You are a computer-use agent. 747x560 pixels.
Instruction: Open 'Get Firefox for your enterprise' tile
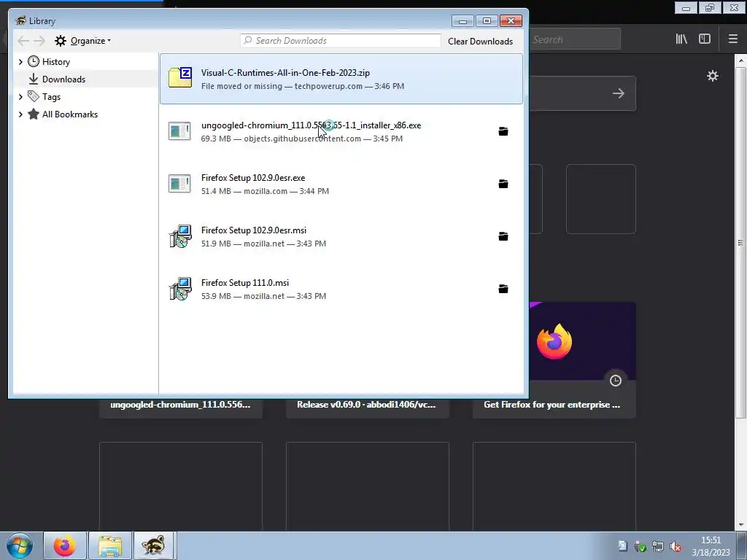554,360
